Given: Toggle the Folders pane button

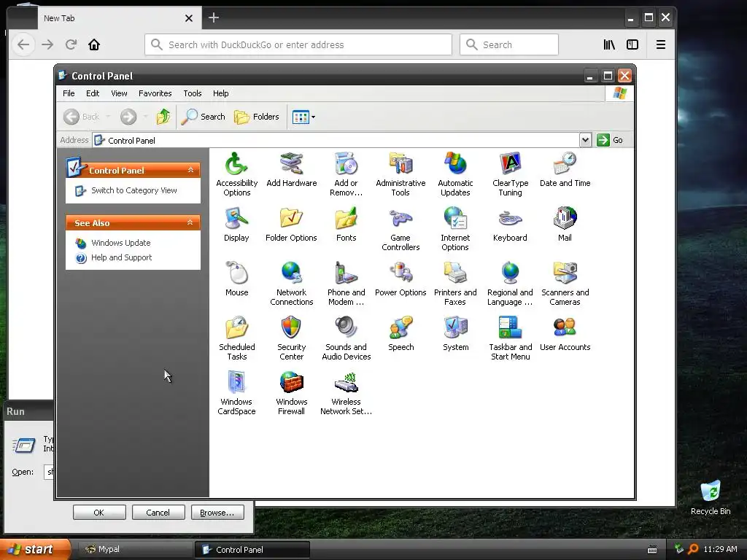Looking at the screenshot, I should (x=256, y=117).
